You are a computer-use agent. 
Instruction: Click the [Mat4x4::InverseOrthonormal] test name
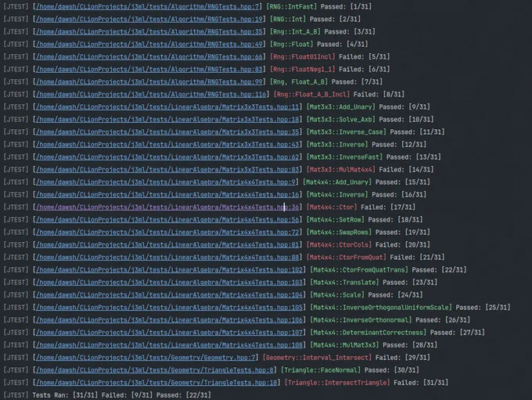361,320
